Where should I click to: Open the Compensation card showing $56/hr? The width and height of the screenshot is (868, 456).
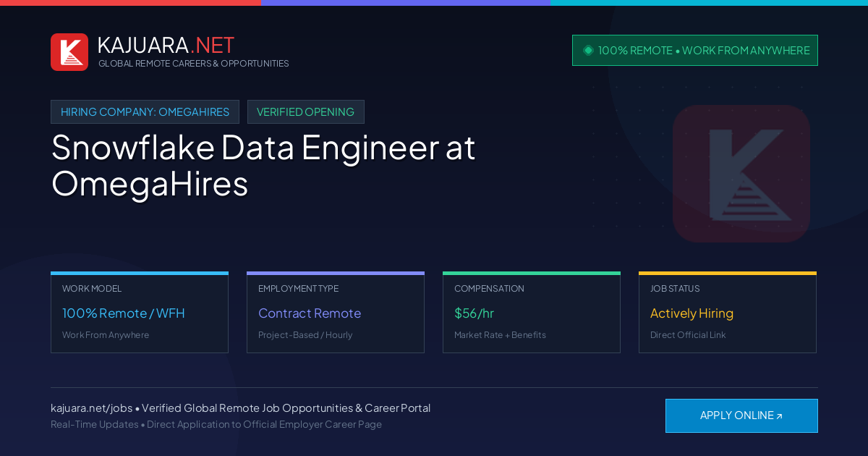[x=532, y=313]
